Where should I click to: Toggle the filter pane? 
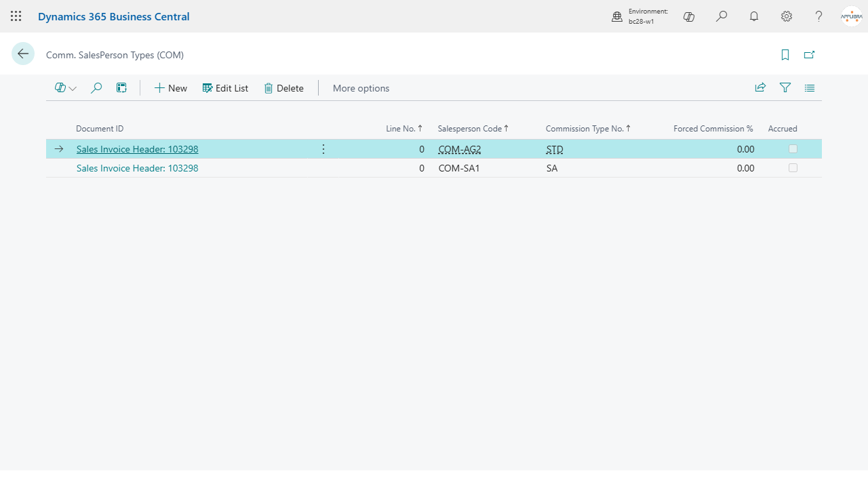785,87
